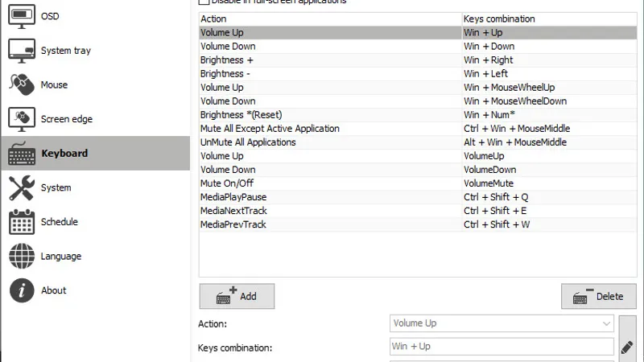Click the System wrench-and-screwdriver icon
Image resolution: width=644 pixels, height=362 pixels.
point(21,187)
